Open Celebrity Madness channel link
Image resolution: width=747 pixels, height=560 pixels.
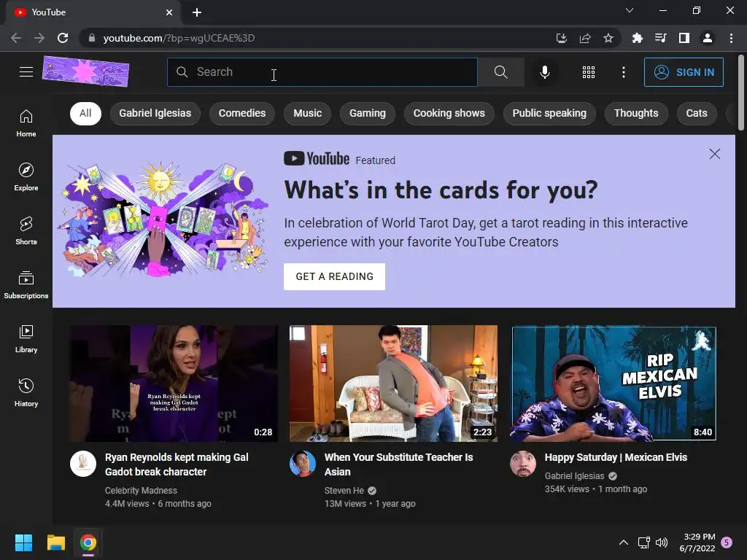(141, 491)
